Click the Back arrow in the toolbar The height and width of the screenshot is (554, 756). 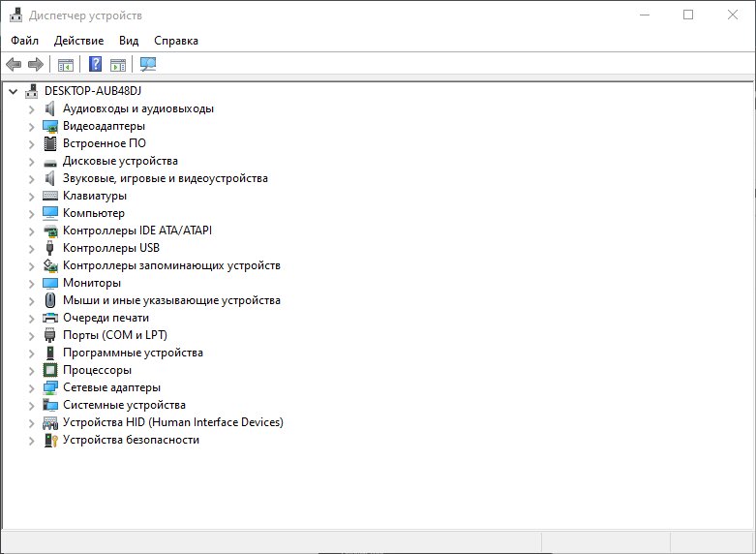click(14, 65)
